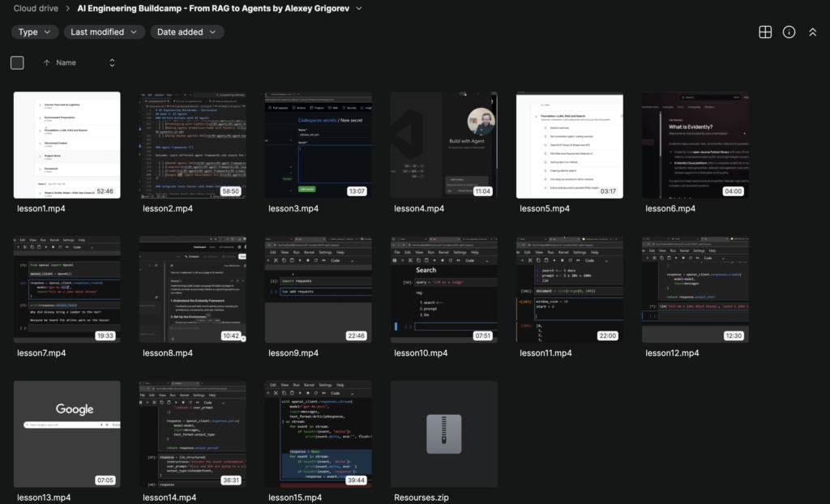Viewport: 830px width, 504px height.
Task: Change sort order with Name stepper arrows
Action: tap(112, 62)
